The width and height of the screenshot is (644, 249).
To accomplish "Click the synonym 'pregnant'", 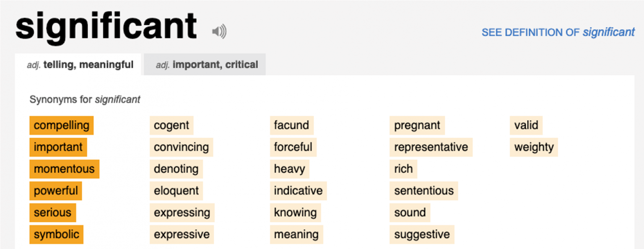I will (x=417, y=125).
